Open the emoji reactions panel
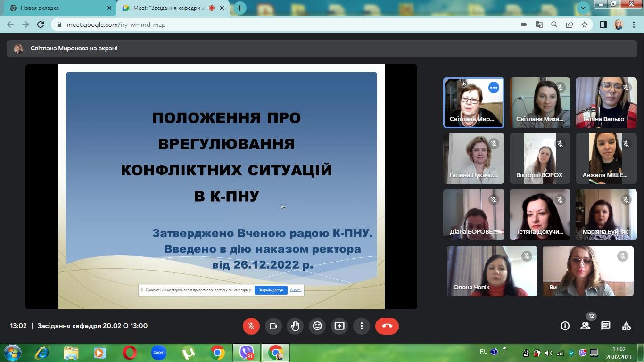 coord(317,326)
